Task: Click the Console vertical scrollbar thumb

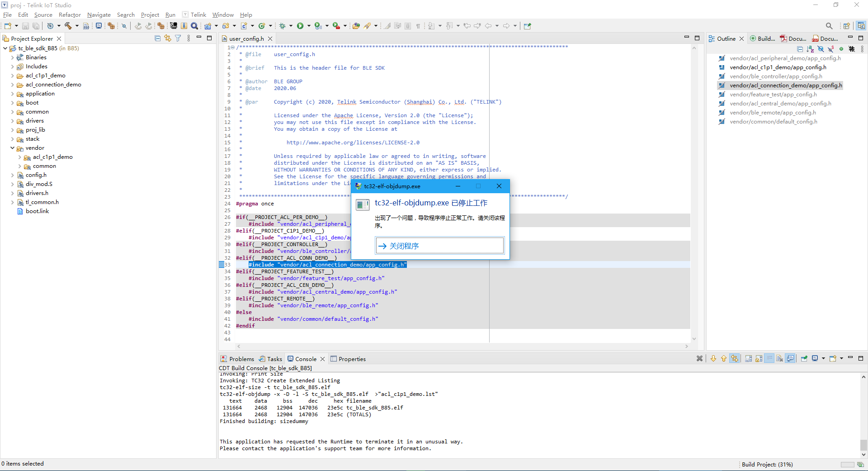Action: [x=863, y=445]
